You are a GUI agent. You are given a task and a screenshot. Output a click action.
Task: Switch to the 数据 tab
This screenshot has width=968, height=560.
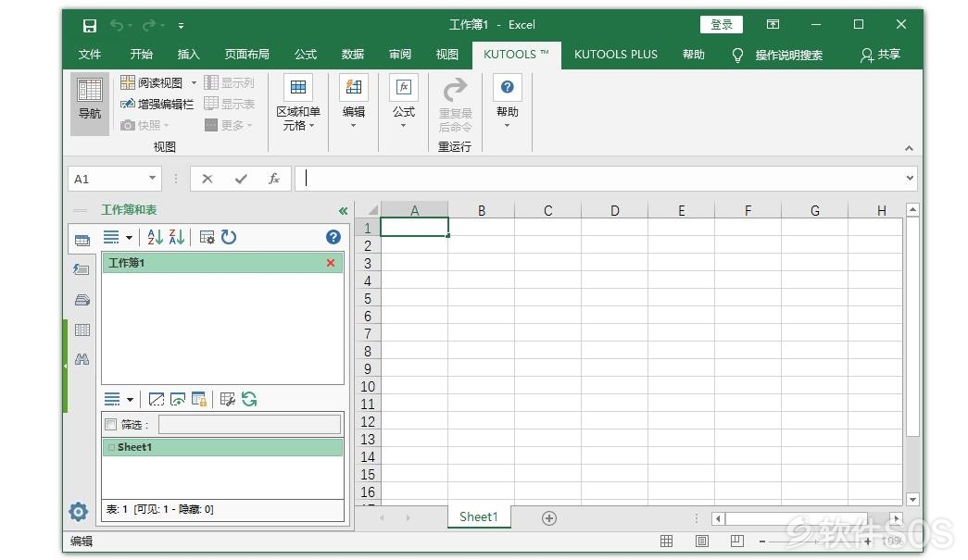click(x=353, y=55)
